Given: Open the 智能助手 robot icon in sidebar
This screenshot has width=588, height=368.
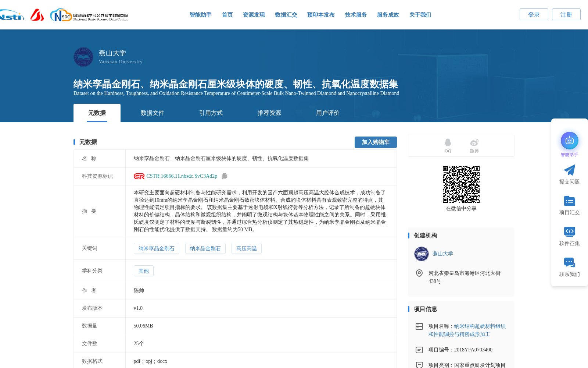Looking at the screenshot, I should pos(569,141).
